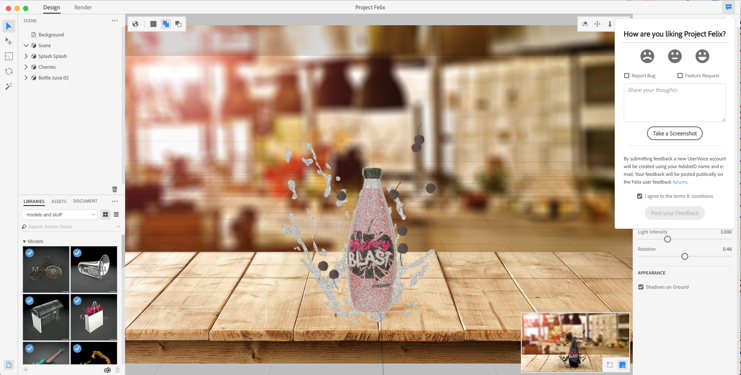Switch library to grid view

coord(105,214)
